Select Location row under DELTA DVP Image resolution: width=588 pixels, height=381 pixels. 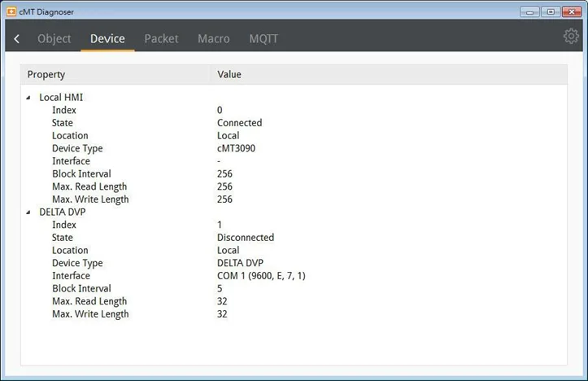point(294,251)
